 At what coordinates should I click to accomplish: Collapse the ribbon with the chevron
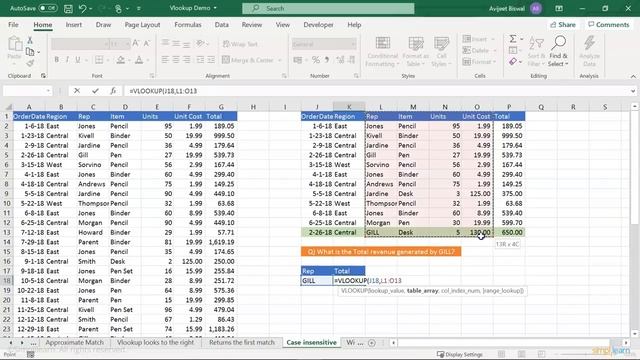pyautogui.click(x=633, y=76)
